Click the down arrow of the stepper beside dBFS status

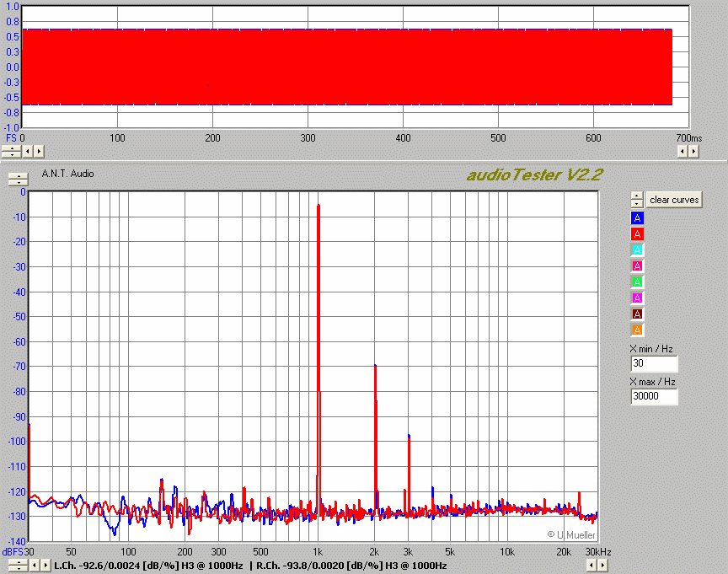coord(19,568)
